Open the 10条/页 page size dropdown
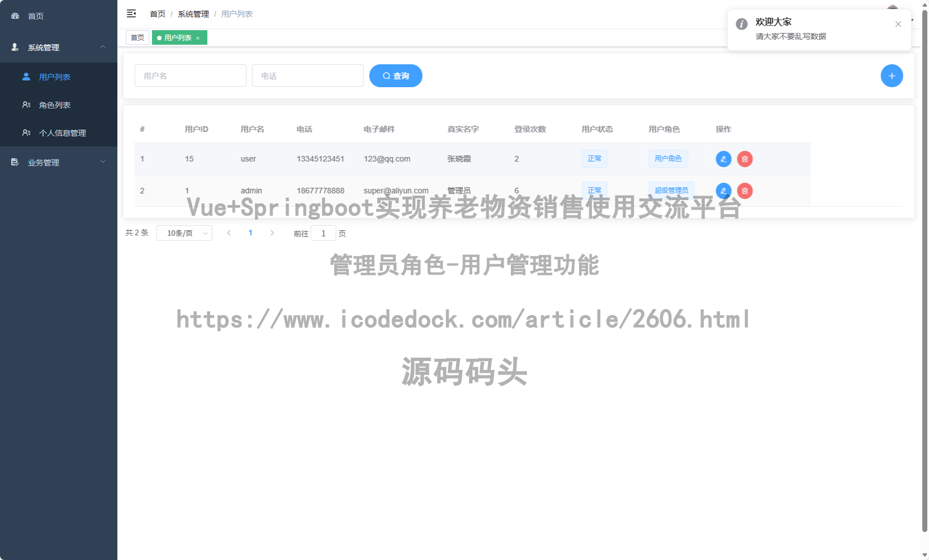Image resolution: width=929 pixels, height=560 pixels. (184, 233)
